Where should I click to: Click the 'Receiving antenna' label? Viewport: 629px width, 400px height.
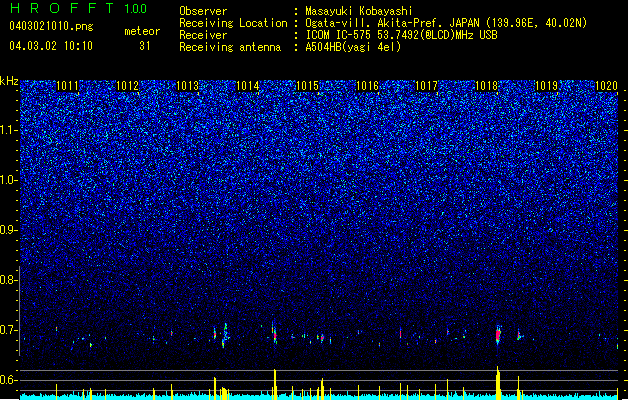pyautogui.click(x=230, y=47)
